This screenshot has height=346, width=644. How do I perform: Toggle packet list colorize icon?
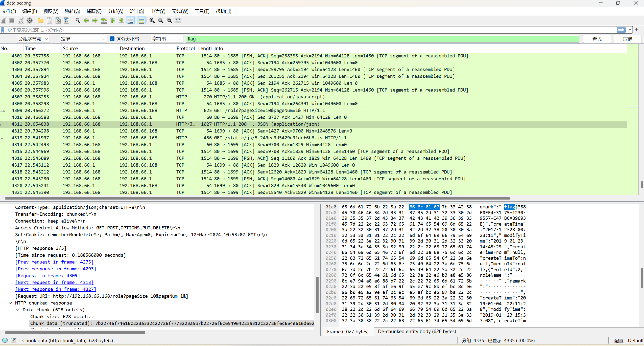(x=141, y=20)
